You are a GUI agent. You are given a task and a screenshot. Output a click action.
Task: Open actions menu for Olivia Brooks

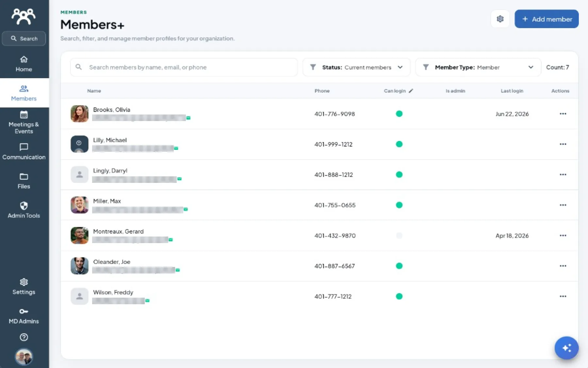click(563, 114)
